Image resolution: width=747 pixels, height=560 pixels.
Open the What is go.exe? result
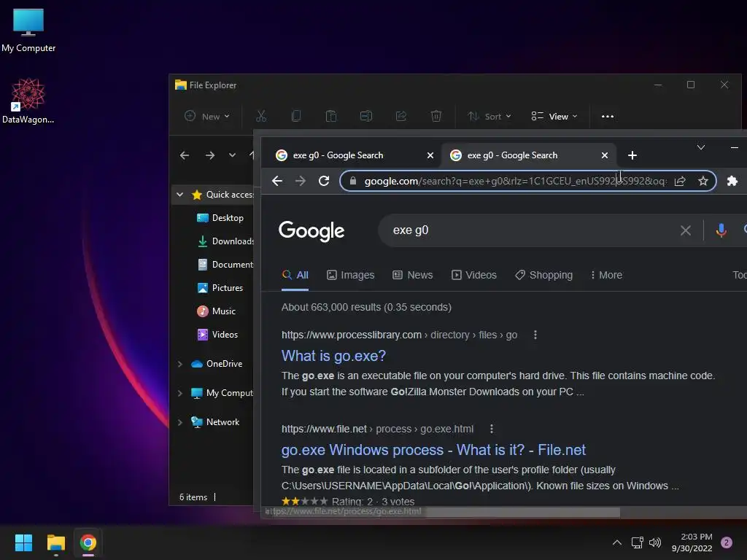333,356
